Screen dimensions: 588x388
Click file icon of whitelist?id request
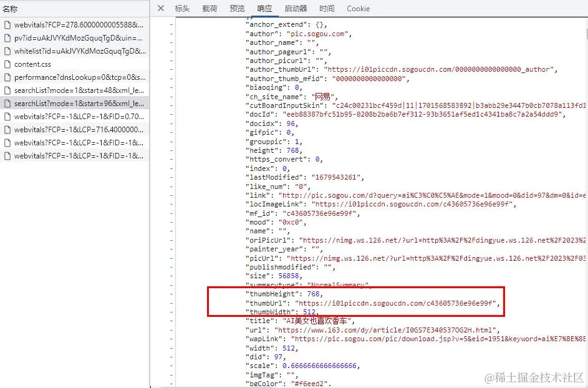7,51
